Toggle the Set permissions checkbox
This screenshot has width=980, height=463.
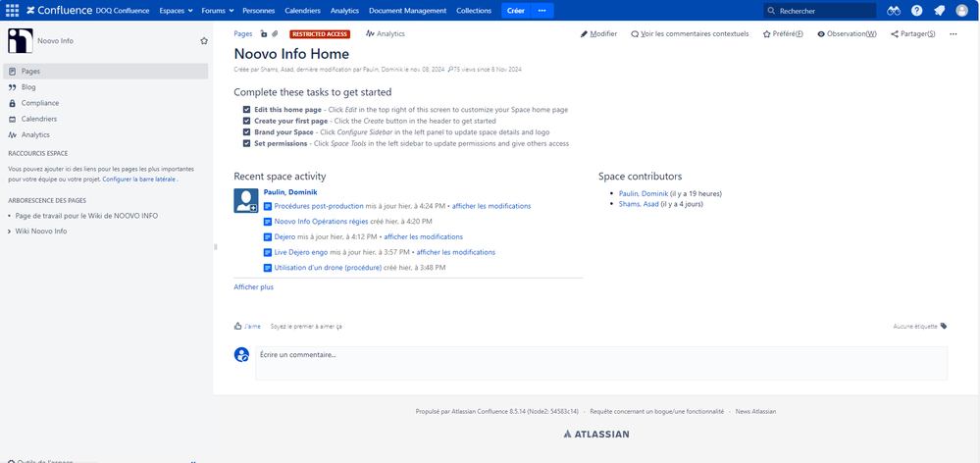point(247,144)
